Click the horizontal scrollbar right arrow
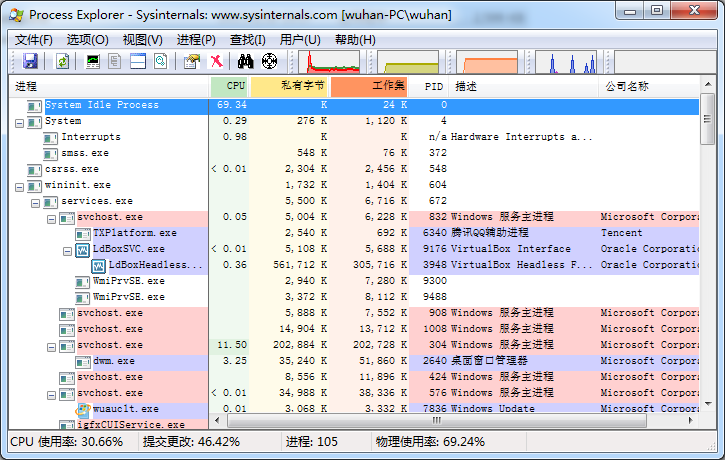The image size is (725, 460). [690, 420]
